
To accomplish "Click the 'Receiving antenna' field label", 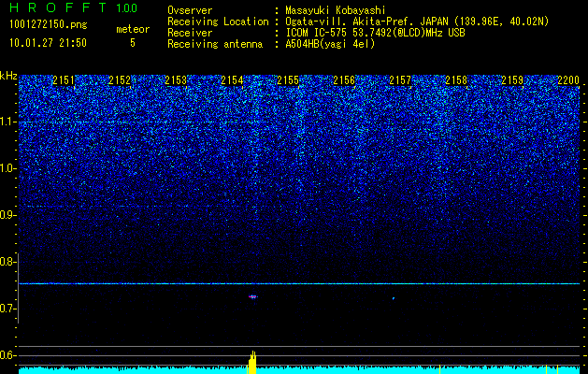I will coord(215,44).
